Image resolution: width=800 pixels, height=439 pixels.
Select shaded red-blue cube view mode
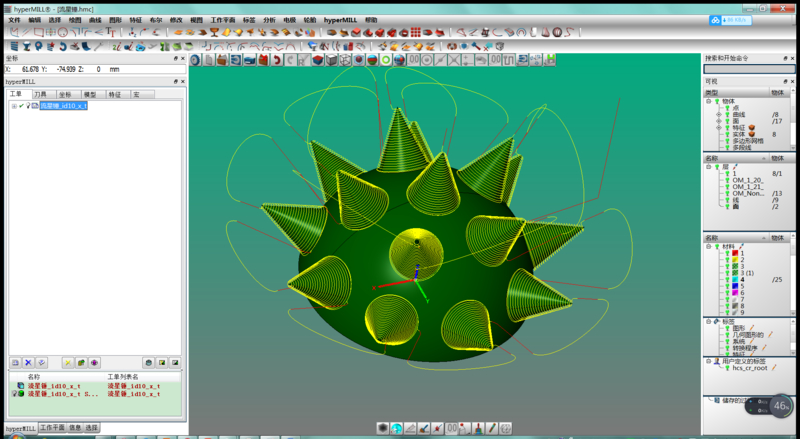[318, 60]
